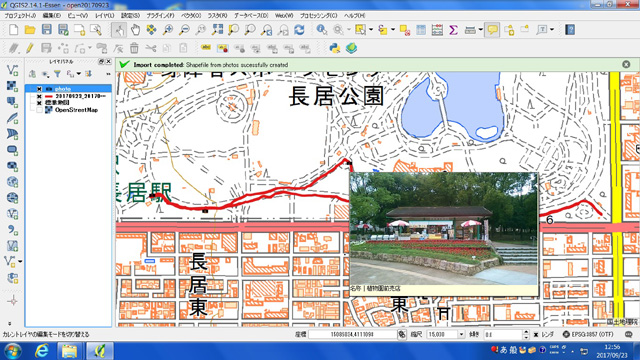Image resolution: width=640 pixels, height=360 pixels.
Task: Open File Explorer from the taskbar
Action: [69, 351]
